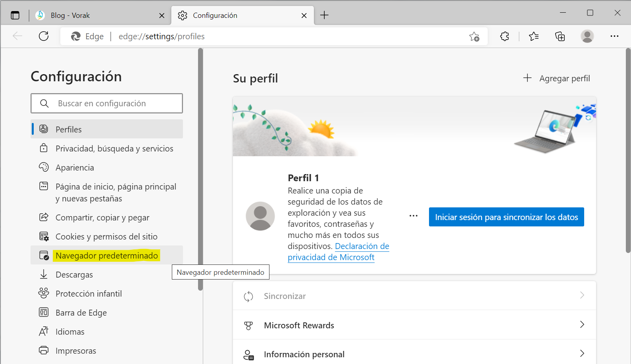Click the default browser icon
Viewport: 631px width, 364px height.
click(44, 255)
